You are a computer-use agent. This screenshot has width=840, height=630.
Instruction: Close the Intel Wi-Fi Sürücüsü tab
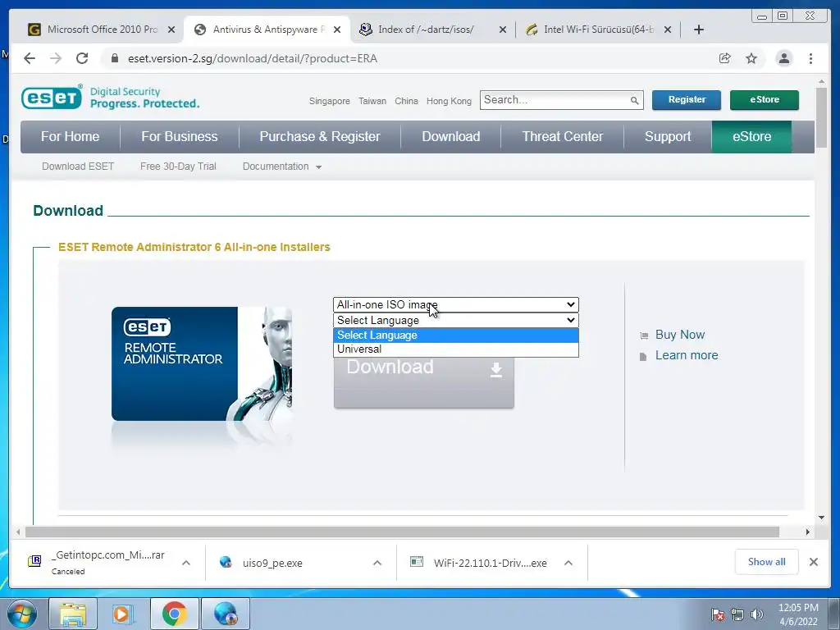point(668,30)
